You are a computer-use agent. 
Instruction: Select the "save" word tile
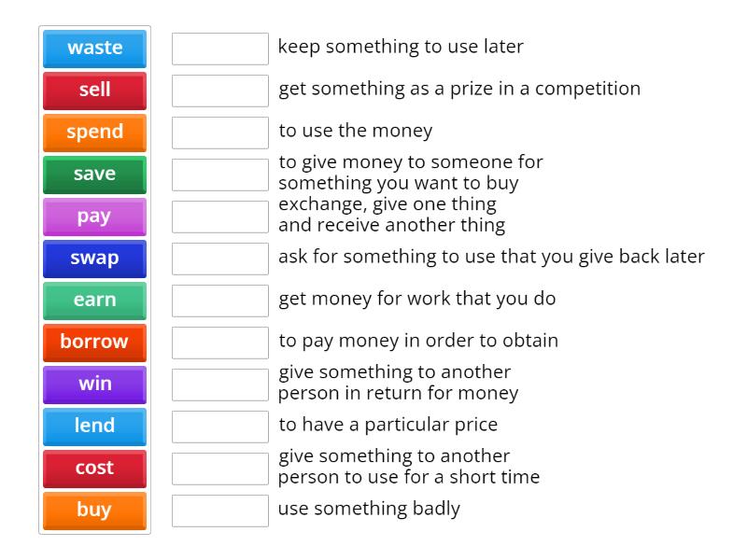pyautogui.click(x=93, y=175)
